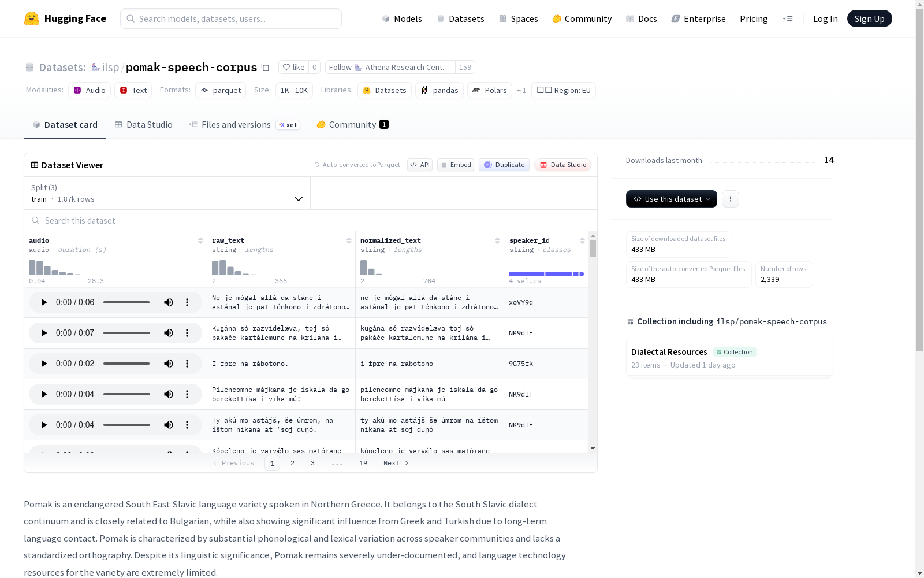Click the Search this dataset field
Screen dimensions: 924x578
tap(311, 220)
